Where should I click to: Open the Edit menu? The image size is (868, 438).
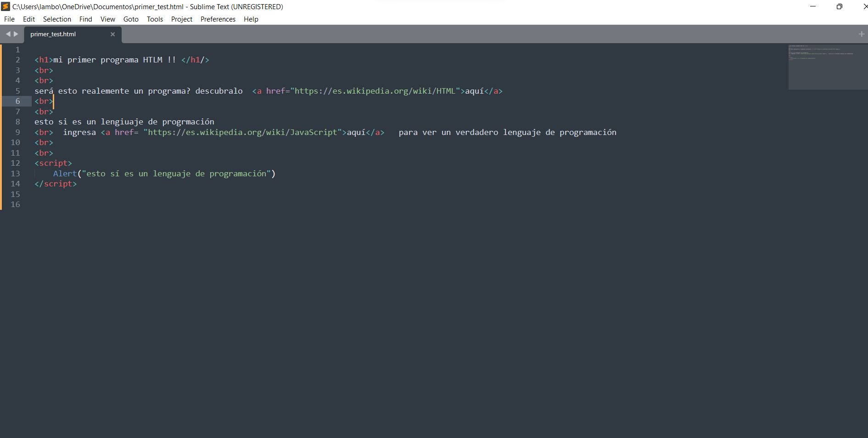(x=29, y=19)
